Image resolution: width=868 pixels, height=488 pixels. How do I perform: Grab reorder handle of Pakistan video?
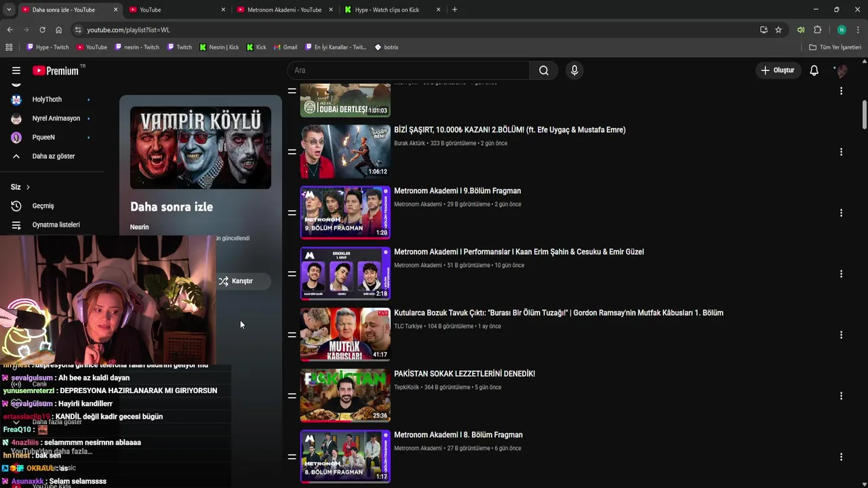click(x=292, y=396)
